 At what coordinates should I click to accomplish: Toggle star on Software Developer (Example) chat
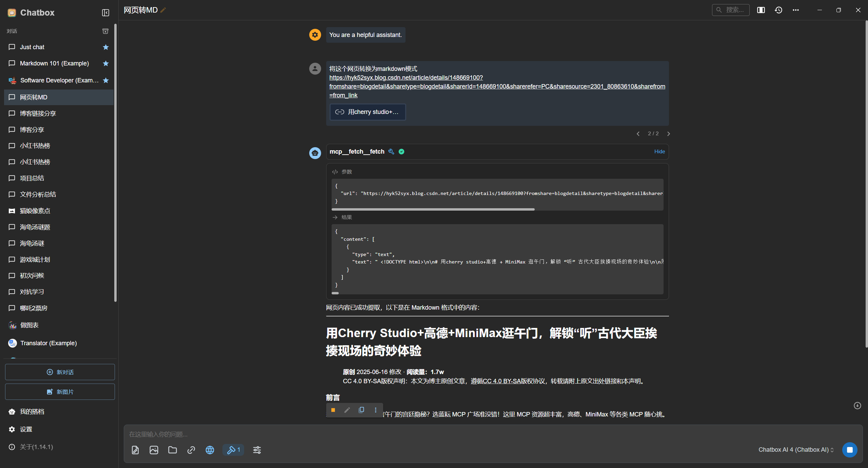point(106,80)
